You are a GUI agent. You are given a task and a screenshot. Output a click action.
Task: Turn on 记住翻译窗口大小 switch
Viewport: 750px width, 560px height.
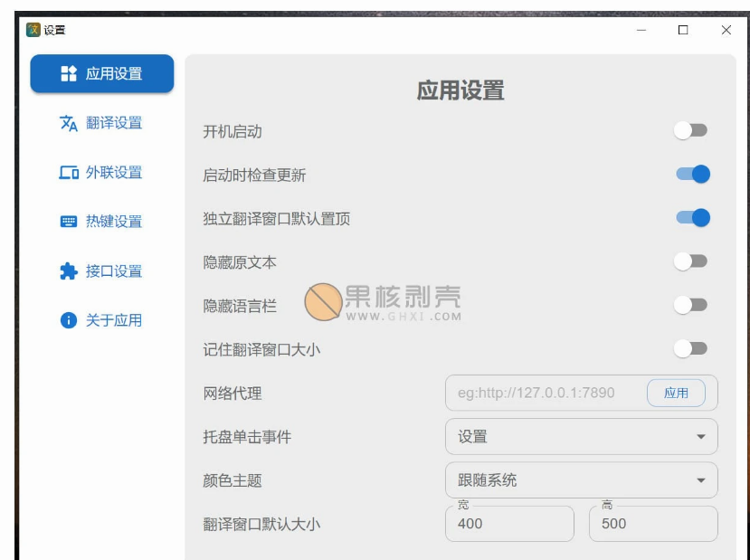[x=690, y=348]
